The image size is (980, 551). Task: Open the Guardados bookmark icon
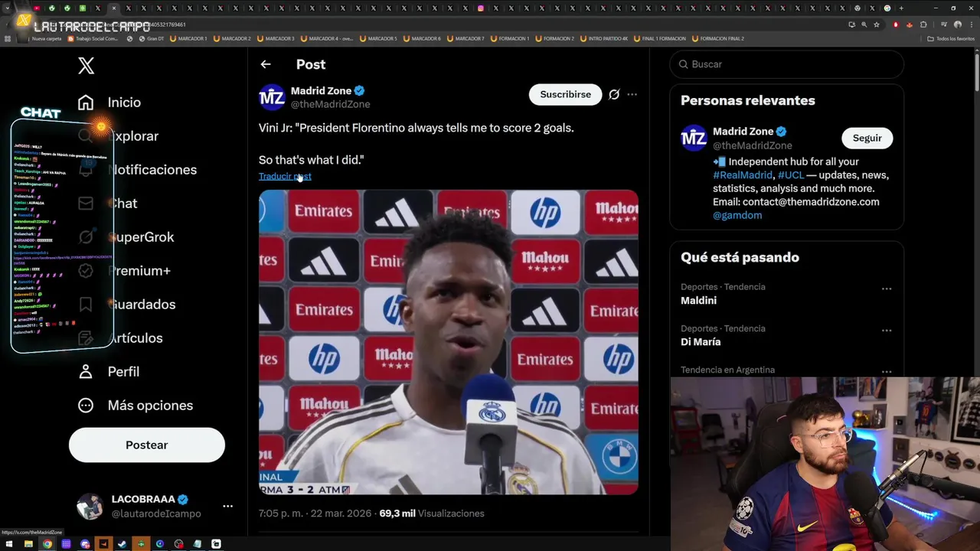tap(86, 304)
